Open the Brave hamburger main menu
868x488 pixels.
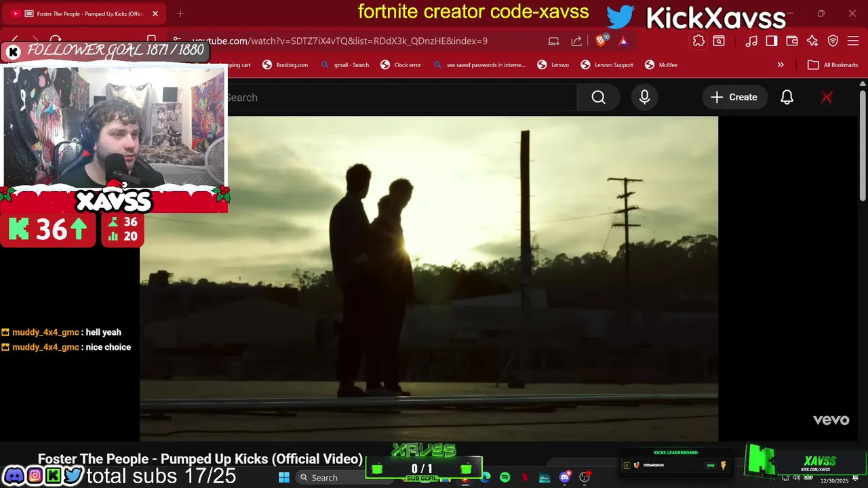[853, 41]
